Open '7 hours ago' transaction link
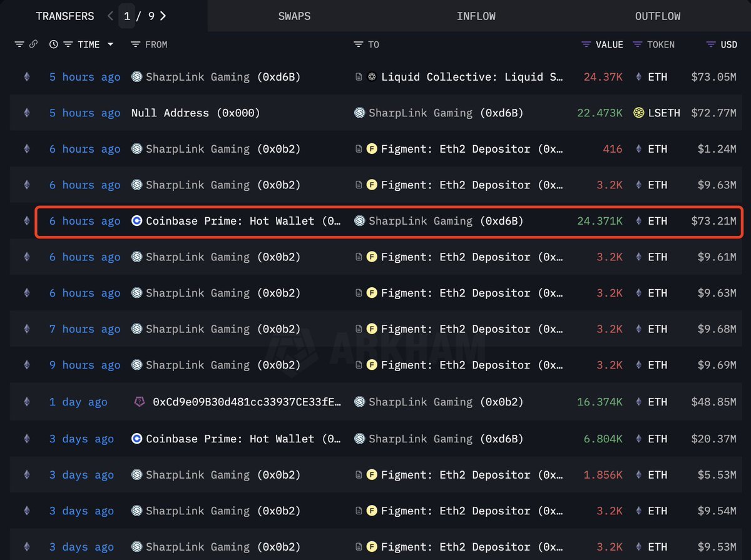The image size is (751, 560). point(85,329)
